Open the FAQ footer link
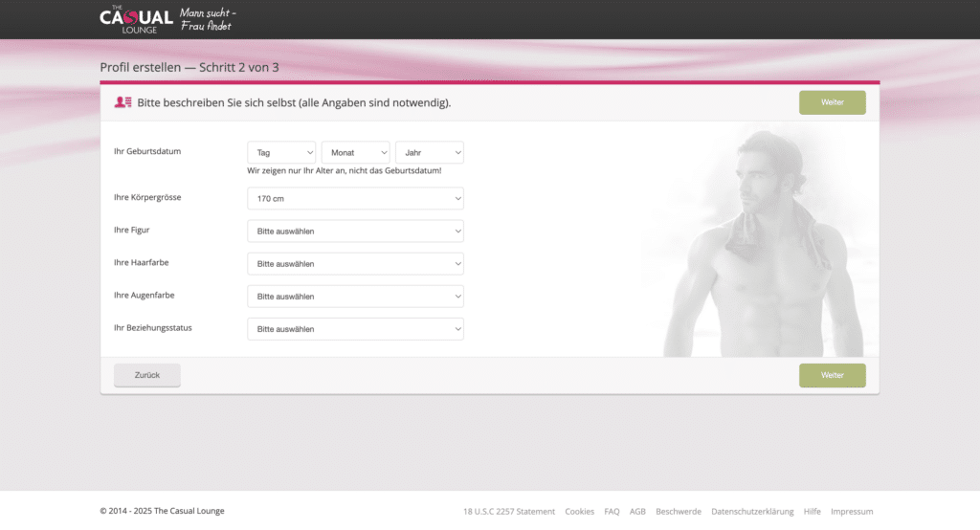980x530 pixels. tap(612, 511)
